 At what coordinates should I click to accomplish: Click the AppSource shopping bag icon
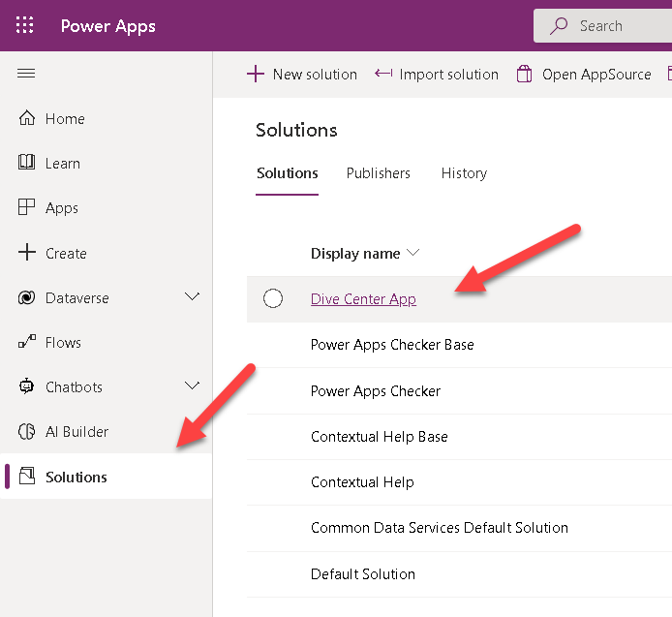click(524, 74)
